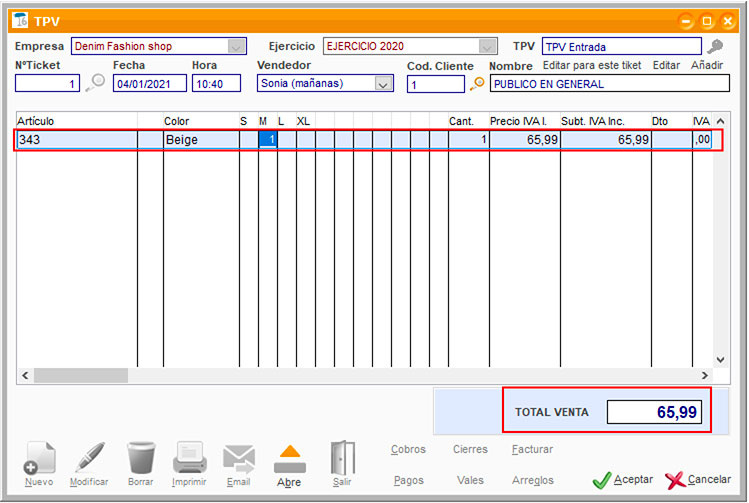Image resolution: width=749 pixels, height=503 pixels.
Task: Click the Color column header
Action: coord(201,121)
